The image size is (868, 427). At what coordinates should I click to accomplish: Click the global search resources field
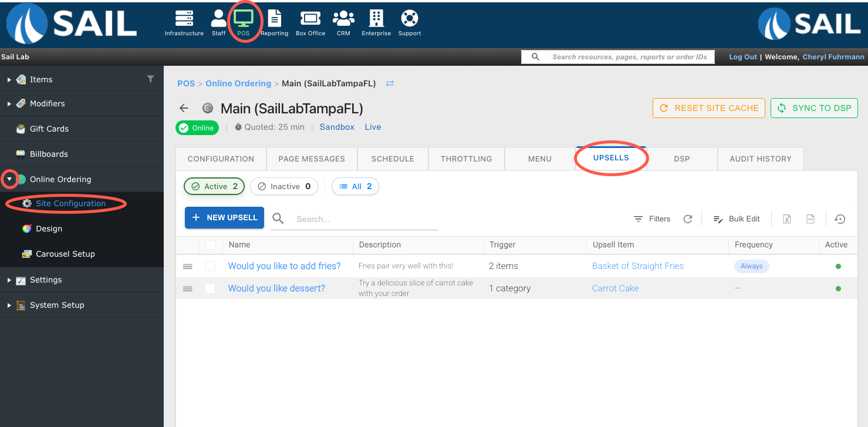[x=619, y=57]
